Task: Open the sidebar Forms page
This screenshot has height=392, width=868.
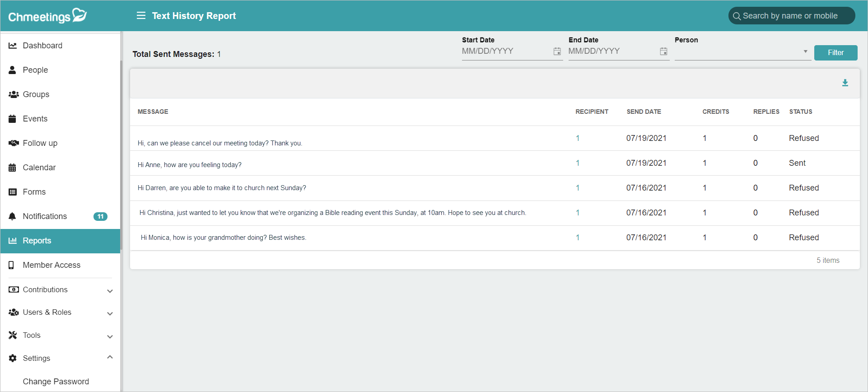Action: pos(60,192)
